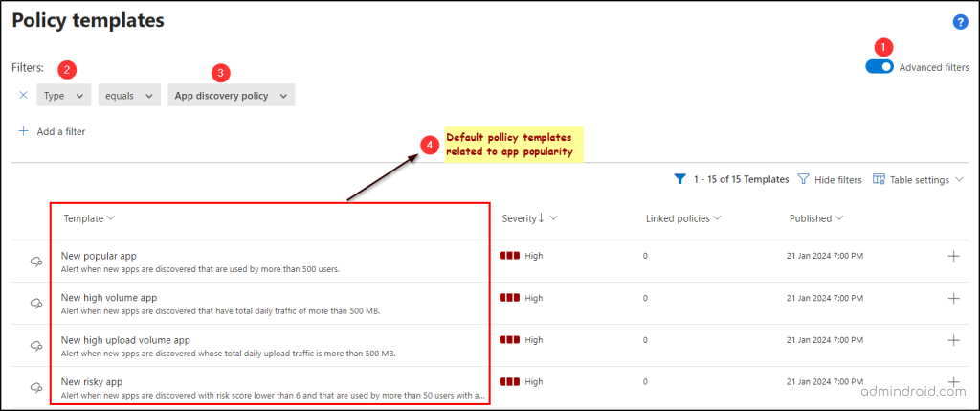Click the linked policies count for New risky app
Image resolution: width=980 pixels, height=411 pixels.
(x=645, y=381)
